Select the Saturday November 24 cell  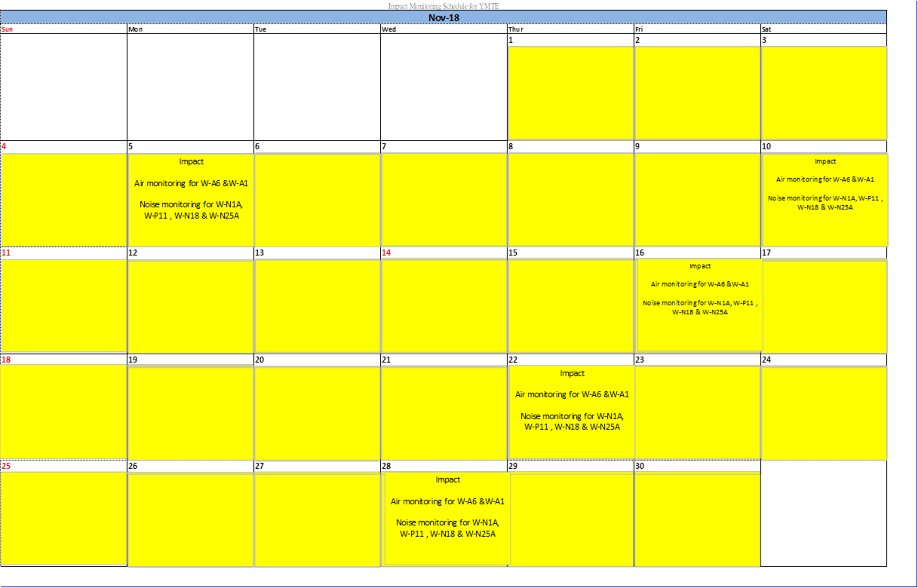point(824,412)
